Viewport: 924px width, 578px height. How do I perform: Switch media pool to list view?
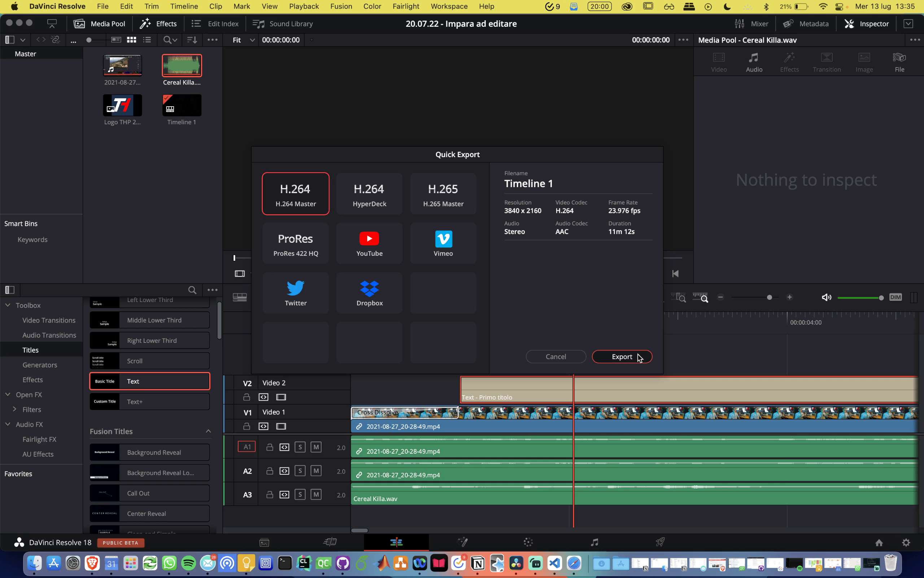click(147, 40)
